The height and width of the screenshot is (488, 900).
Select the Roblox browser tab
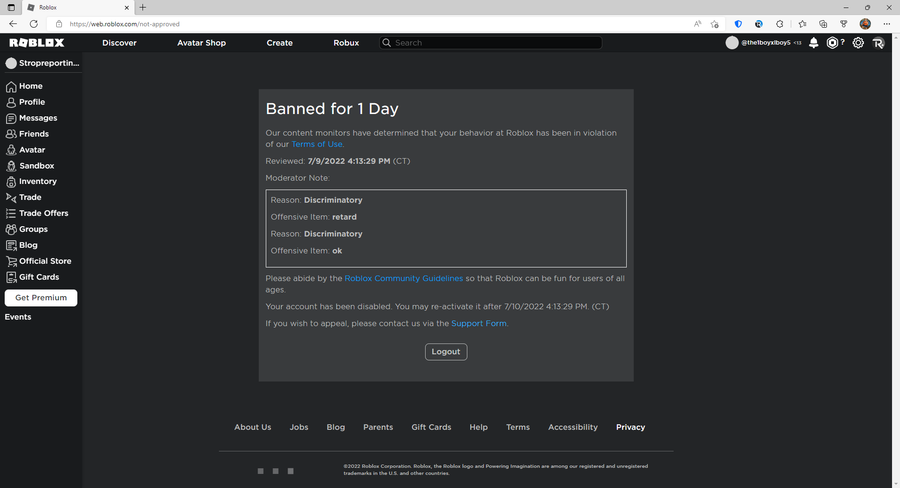[x=78, y=7]
